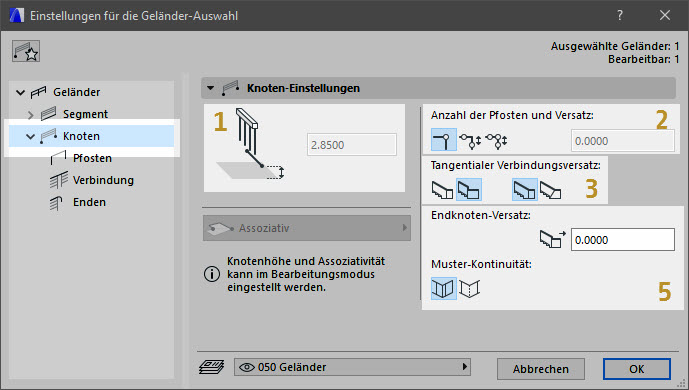This screenshot has height=390, width=689.
Task: Click the Abbrechen button
Action: [x=541, y=369]
